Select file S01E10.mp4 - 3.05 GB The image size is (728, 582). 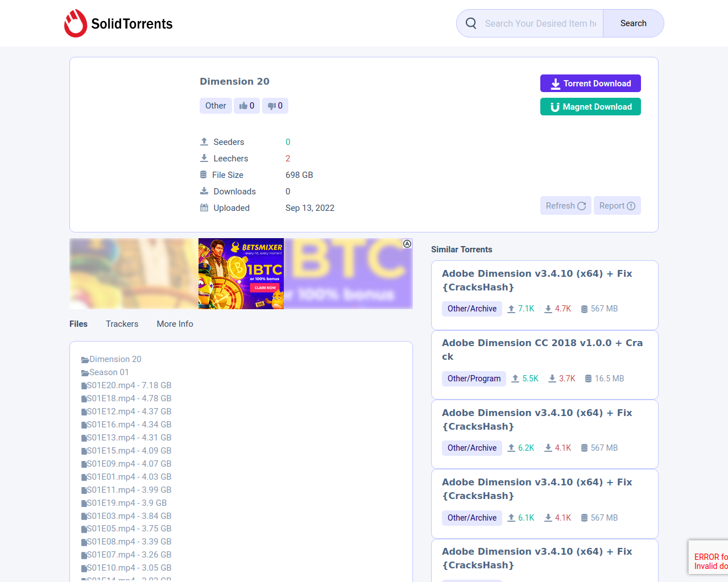pyautogui.click(x=129, y=568)
